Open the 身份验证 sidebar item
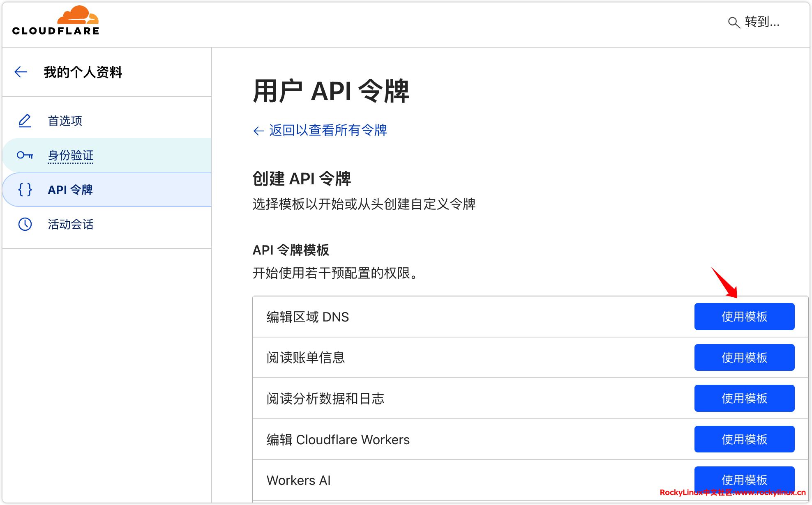 click(71, 155)
